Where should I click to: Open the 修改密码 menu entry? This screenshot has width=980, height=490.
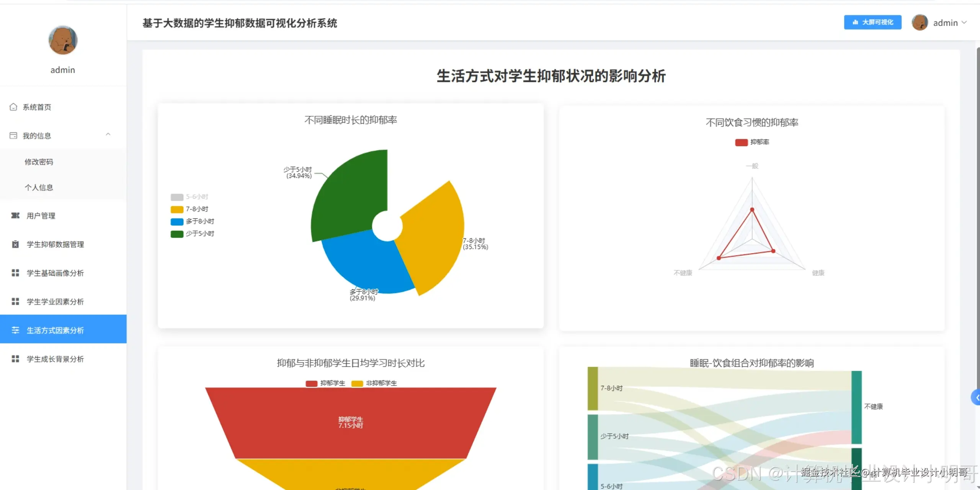39,161
